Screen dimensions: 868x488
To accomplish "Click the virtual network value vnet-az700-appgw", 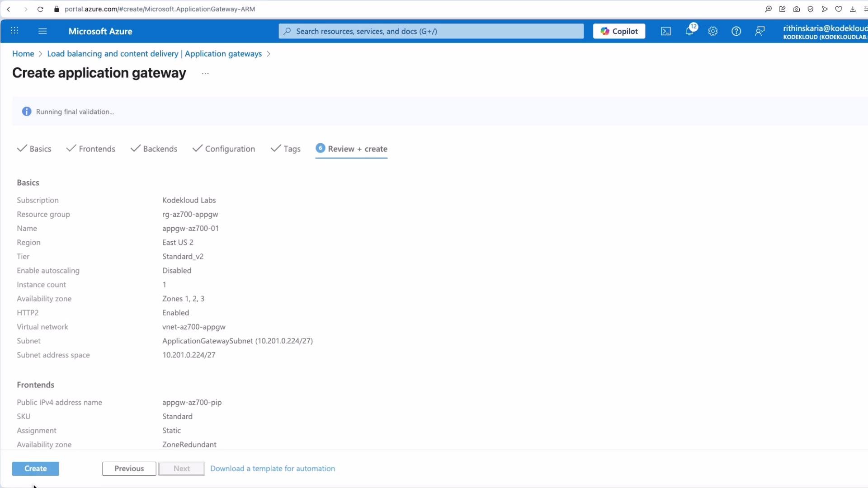I will coord(194,327).
